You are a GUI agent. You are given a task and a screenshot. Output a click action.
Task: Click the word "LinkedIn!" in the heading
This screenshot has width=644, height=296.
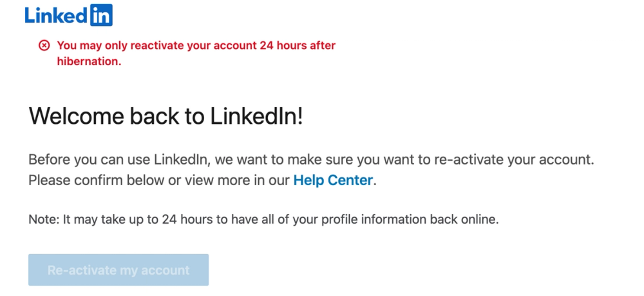[256, 117]
